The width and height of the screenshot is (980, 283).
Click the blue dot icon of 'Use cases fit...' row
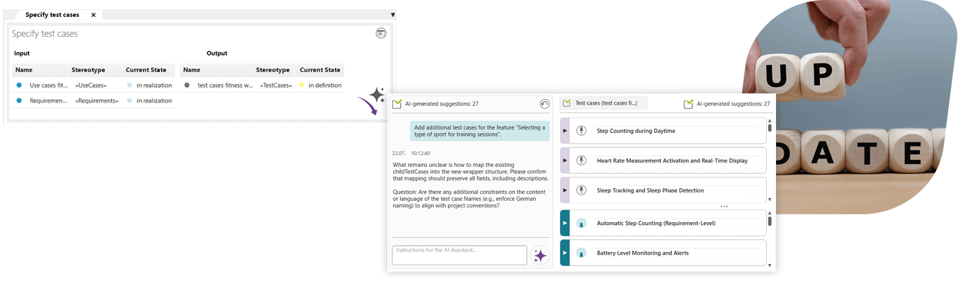click(19, 85)
